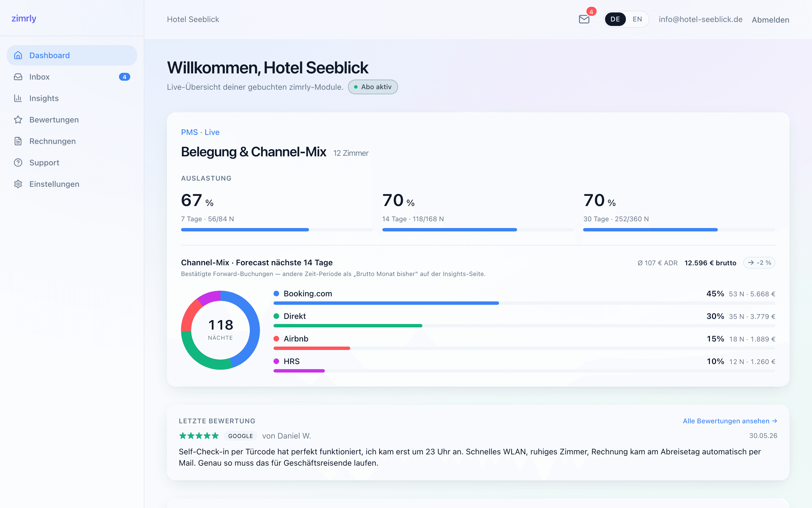Click the Inbox unread count badge

pyautogui.click(x=125, y=77)
